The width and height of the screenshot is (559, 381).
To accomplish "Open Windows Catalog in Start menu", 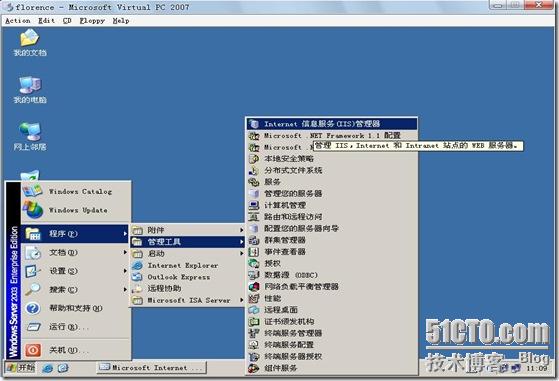I will tap(76, 191).
